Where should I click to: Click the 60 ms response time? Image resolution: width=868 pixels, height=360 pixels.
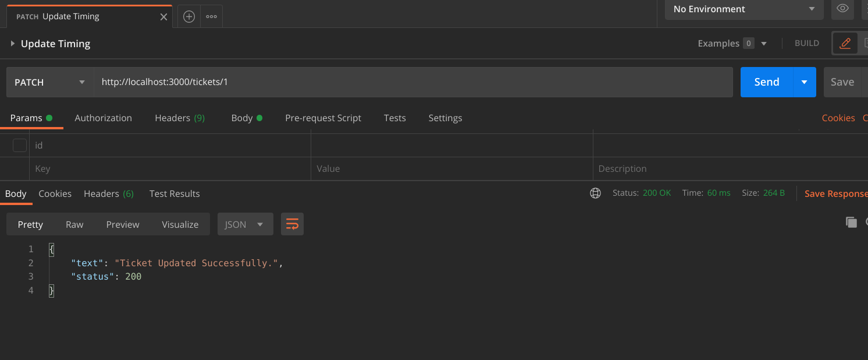pyautogui.click(x=718, y=193)
